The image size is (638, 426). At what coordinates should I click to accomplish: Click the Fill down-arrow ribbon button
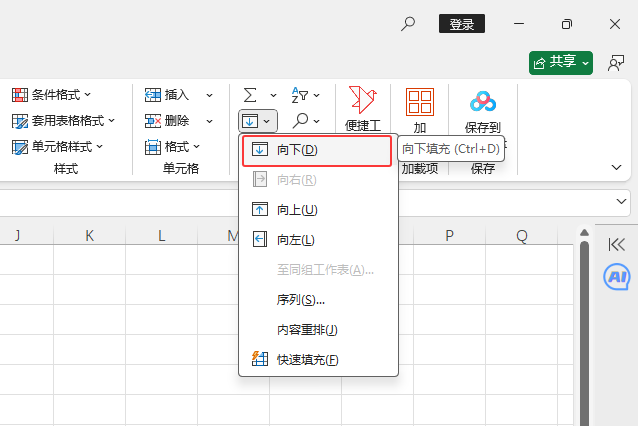[x=258, y=121]
